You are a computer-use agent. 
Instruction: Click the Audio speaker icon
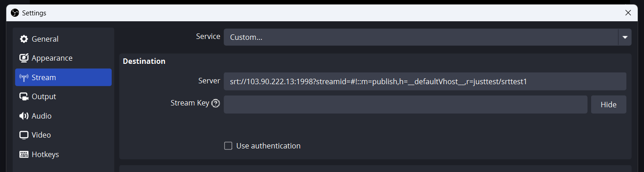tap(24, 116)
